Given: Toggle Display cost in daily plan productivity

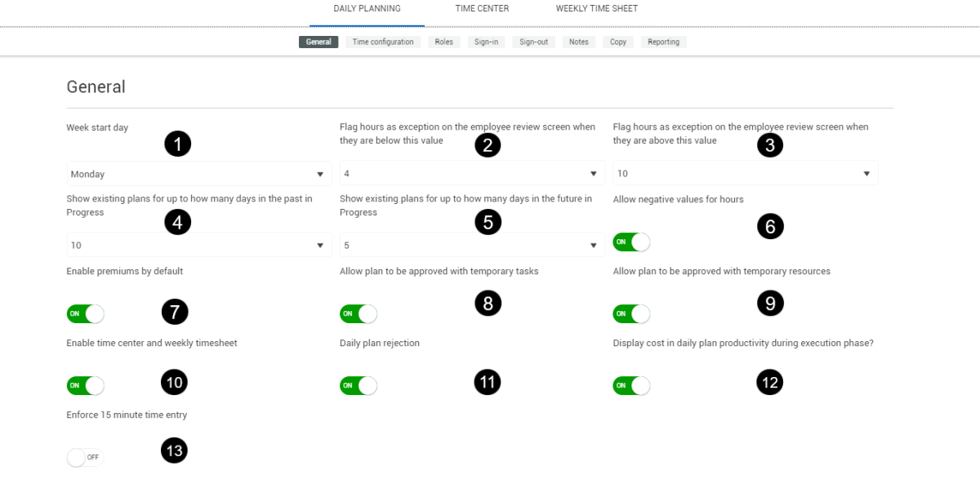Looking at the screenshot, I should 631,386.
